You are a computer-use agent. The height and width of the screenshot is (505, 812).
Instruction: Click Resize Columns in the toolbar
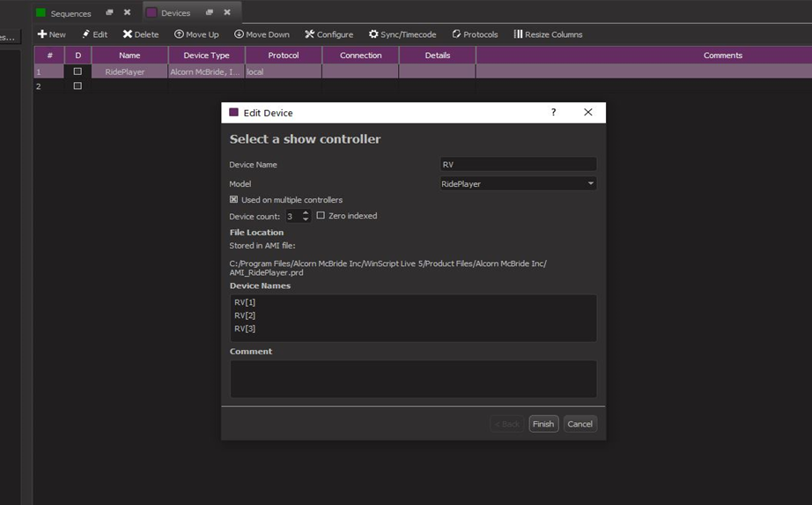click(548, 34)
